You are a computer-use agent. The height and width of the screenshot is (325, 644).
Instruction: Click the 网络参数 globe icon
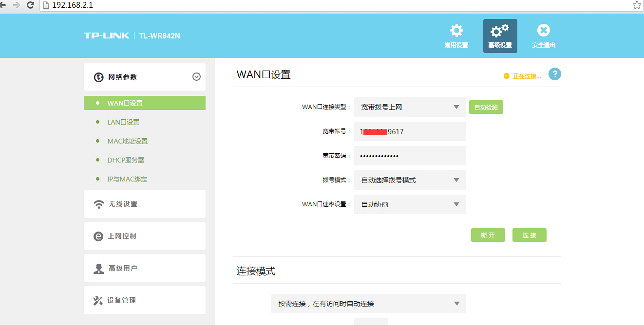pyautogui.click(x=98, y=77)
